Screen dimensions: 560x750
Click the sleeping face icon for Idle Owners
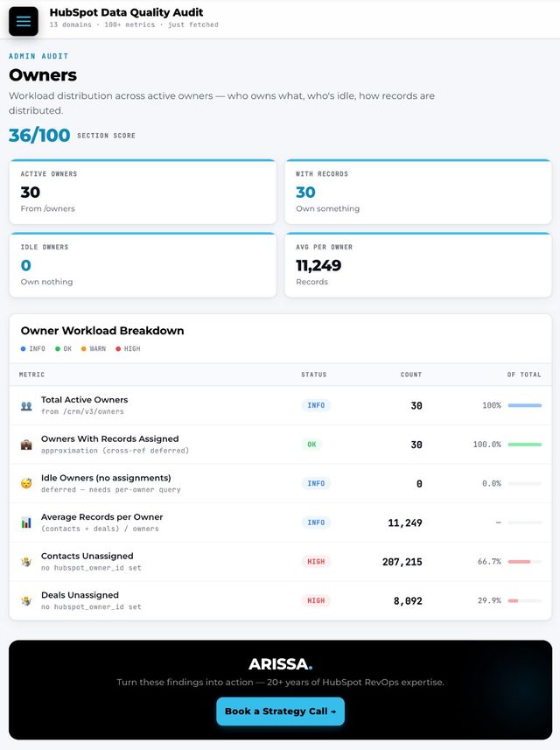(26, 484)
